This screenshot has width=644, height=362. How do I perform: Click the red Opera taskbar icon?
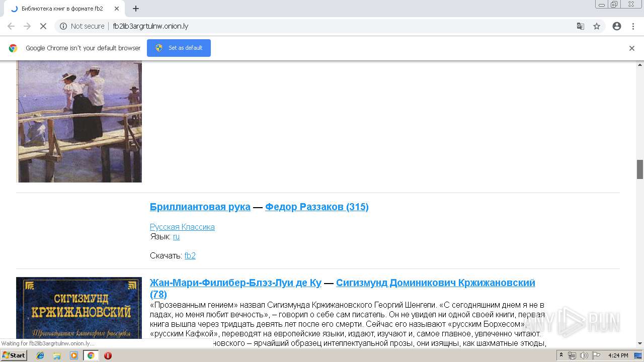coord(108,355)
